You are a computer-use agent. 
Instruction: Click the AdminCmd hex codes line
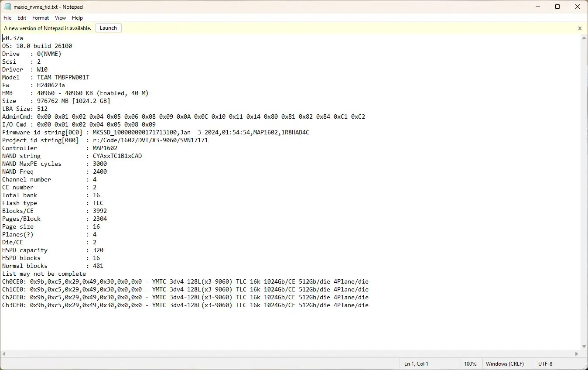pos(184,116)
